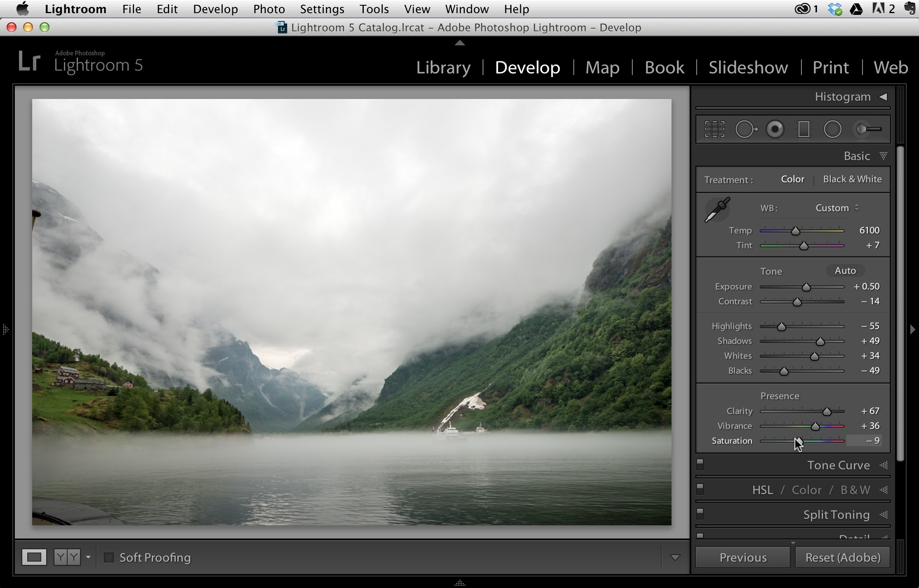
Task: Select the Graduated Filter tool
Action: (804, 129)
